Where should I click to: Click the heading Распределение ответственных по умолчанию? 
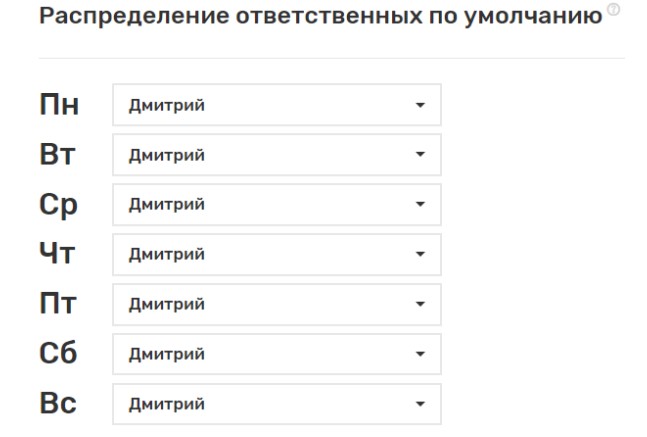320,17
